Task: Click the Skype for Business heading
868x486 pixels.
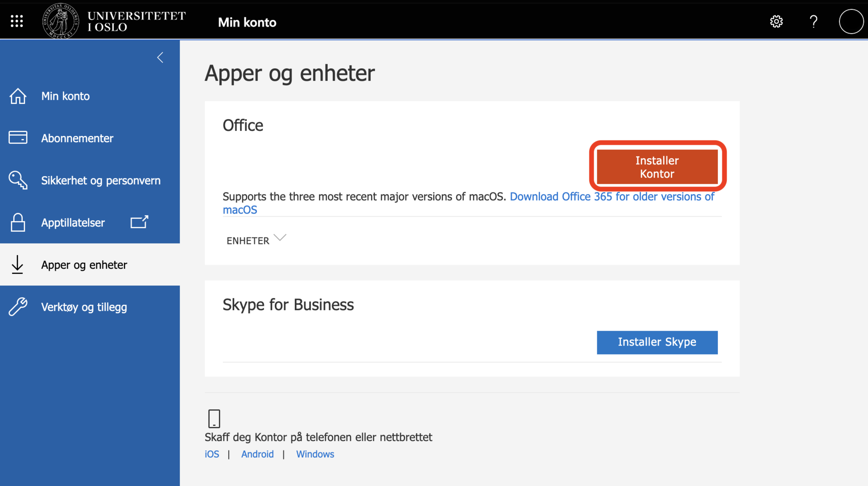Action: [x=288, y=305]
